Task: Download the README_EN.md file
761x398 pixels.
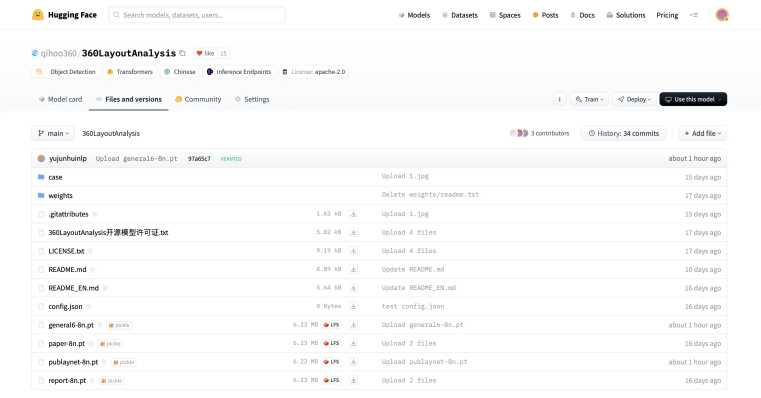Action: pos(353,288)
